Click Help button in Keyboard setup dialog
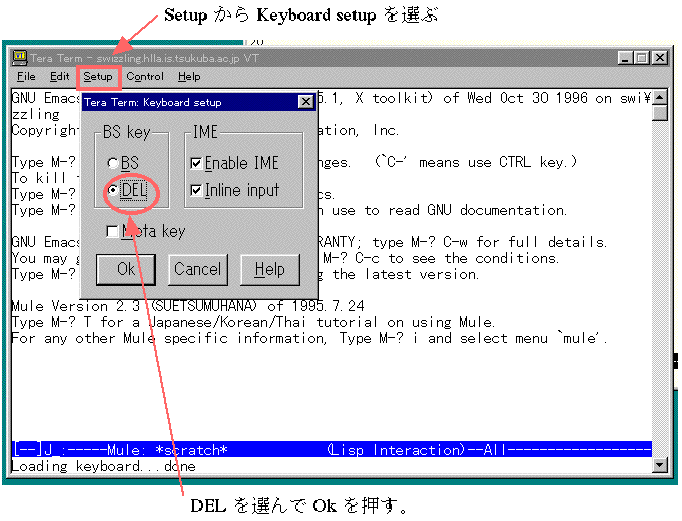This screenshot has width=682, height=521. click(270, 269)
